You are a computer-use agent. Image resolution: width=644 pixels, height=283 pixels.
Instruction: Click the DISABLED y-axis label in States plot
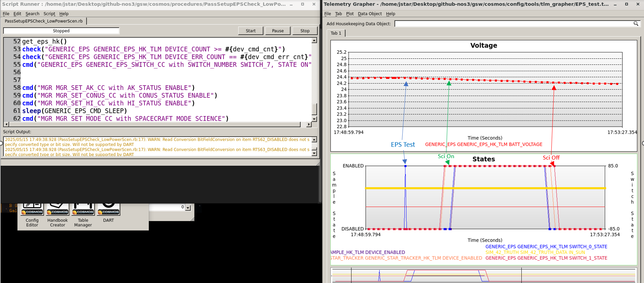coord(352,229)
